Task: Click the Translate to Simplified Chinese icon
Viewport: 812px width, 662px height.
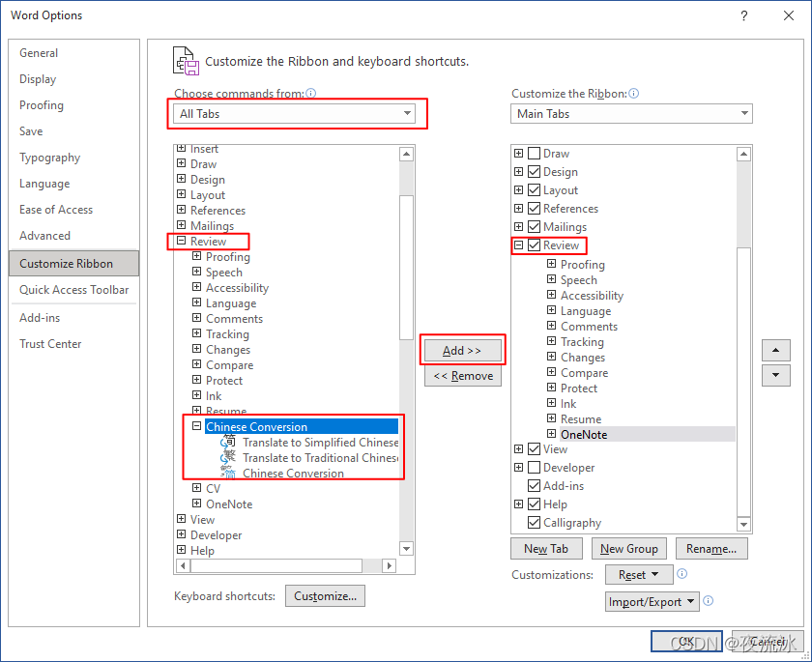Action: 228,442
